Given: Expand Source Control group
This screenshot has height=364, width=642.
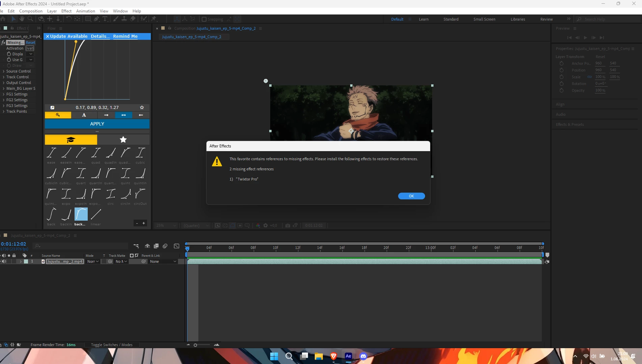Looking at the screenshot, I should pos(4,71).
